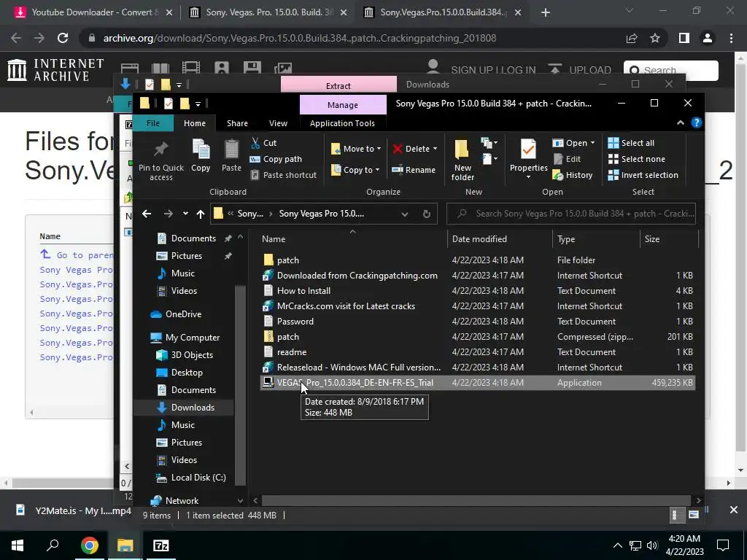Click the History command

coord(572,175)
